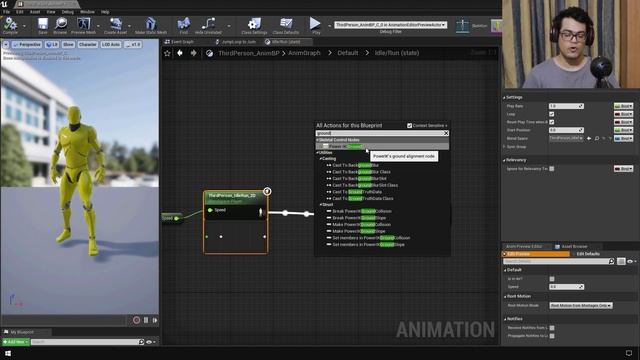Collapse the Skeletal Control Nodes category
The height and width of the screenshot is (360, 640).
tap(318, 140)
